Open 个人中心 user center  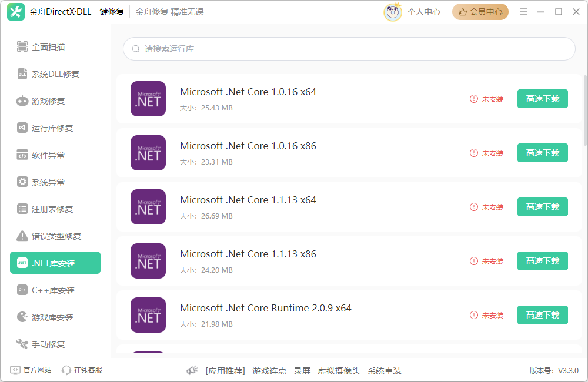[x=424, y=12]
